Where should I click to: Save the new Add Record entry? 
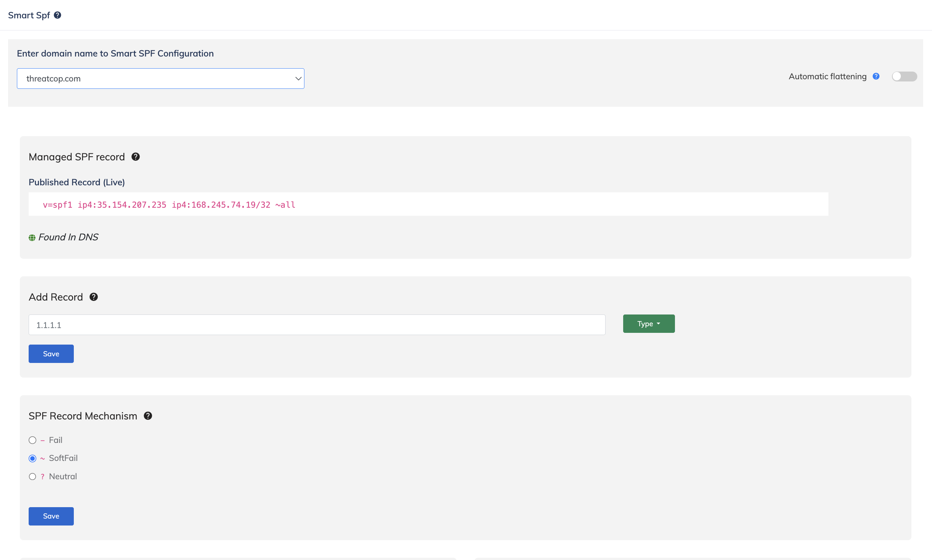[x=51, y=354]
